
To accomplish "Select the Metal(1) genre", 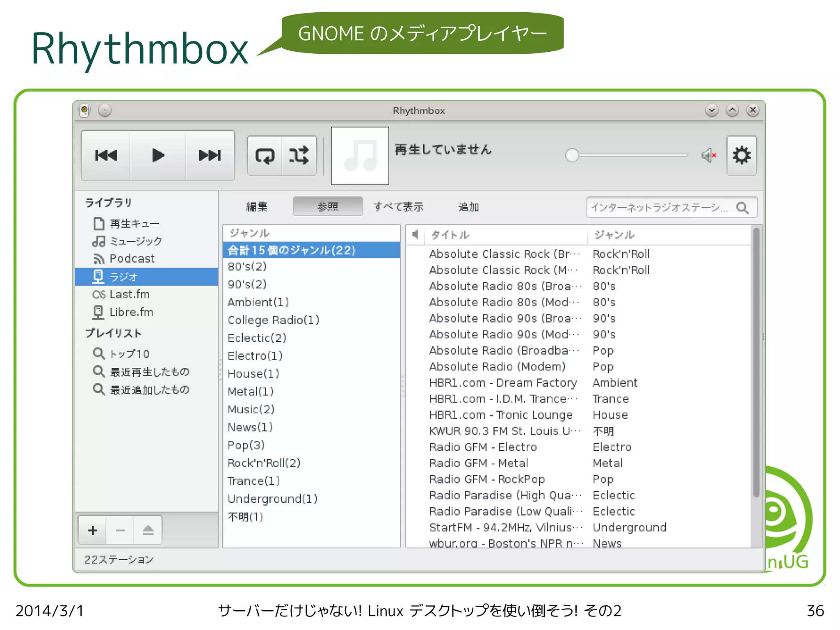I will pos(311,392).
